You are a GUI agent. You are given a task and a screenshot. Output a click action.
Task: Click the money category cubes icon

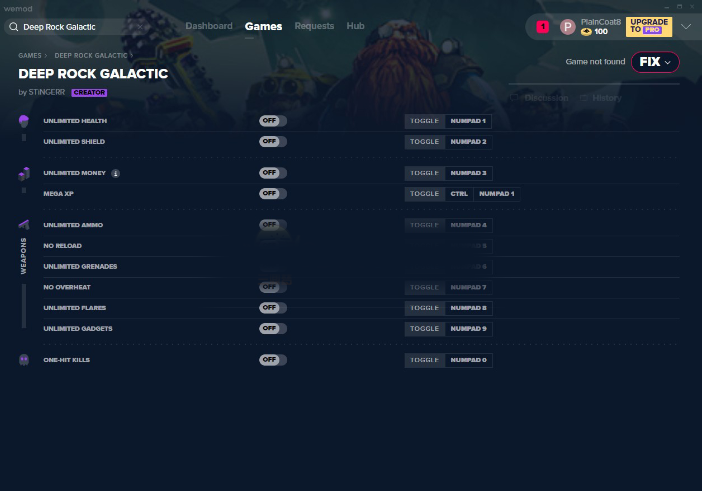(x=24, y=173)
